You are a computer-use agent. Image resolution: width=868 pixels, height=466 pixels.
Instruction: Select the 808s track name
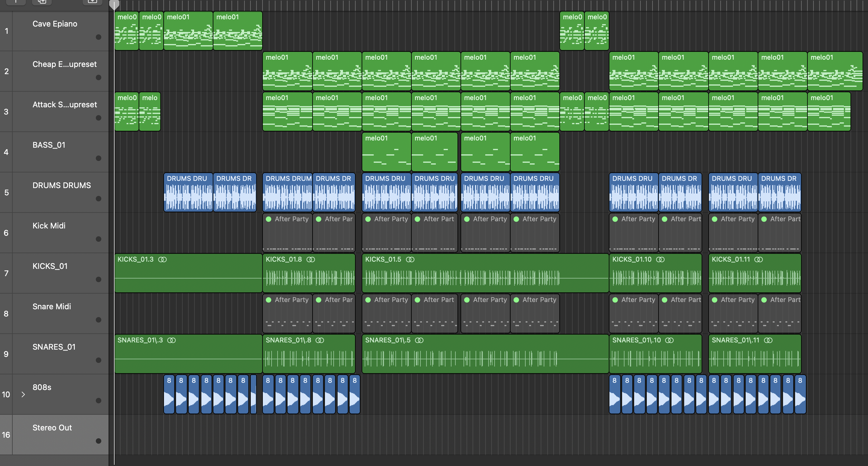(42, 388)
